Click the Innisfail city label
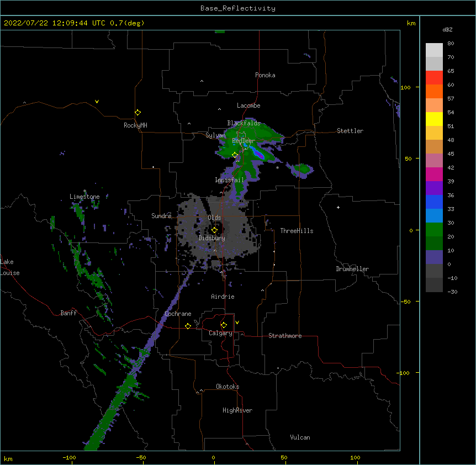The image size is (476, 465). (x=229, y=180)
